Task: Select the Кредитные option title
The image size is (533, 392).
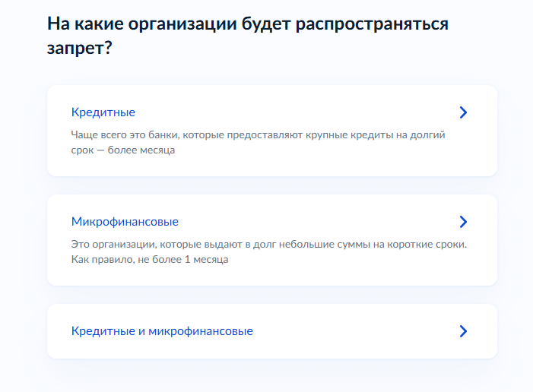Action: 103,112
